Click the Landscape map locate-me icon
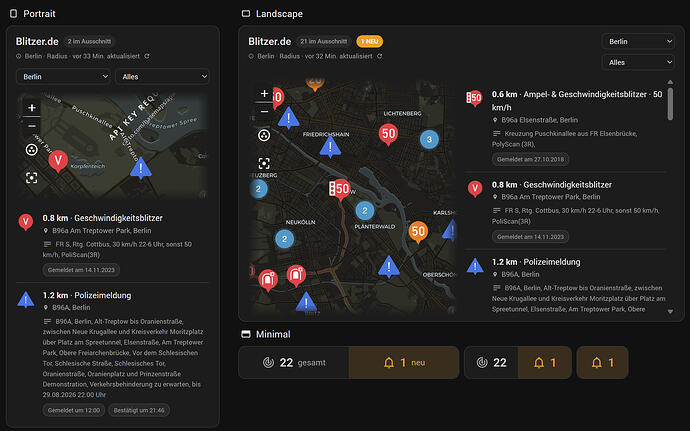Viewport: 690px width, 431px height. pos(264,136)
